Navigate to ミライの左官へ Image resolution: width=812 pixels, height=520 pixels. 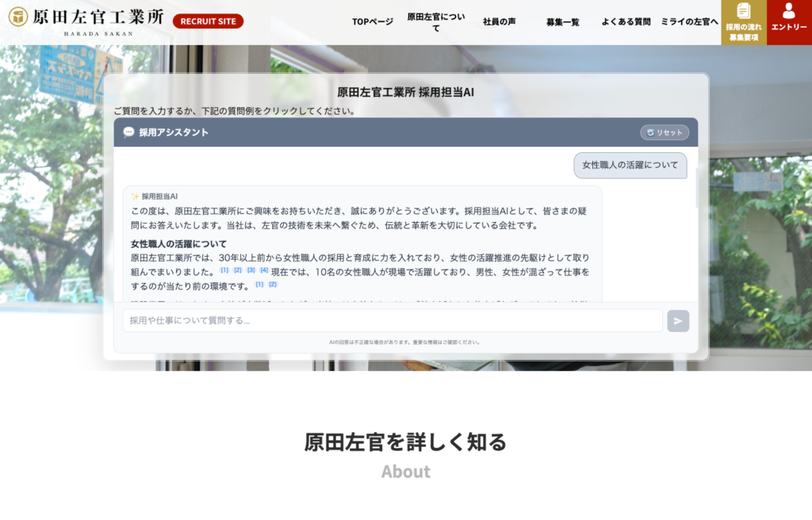(690, 21)
